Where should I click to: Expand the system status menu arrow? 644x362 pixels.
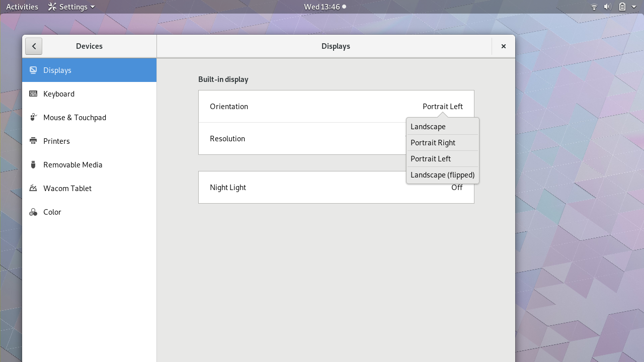tap(633, 7)
